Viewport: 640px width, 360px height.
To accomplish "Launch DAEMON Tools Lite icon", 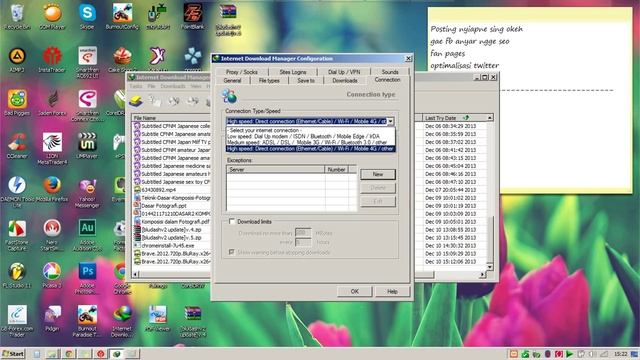I will 17,192.
